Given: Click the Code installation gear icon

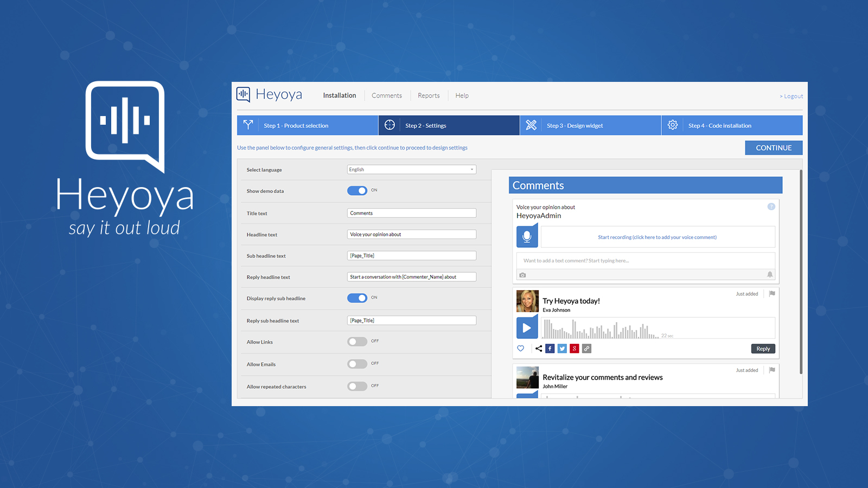Looking at the screenshot, I should click(673, 125).
